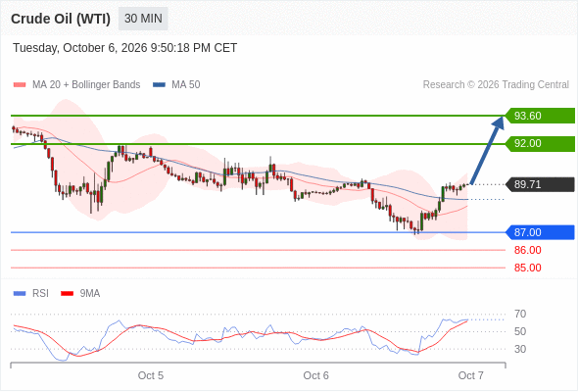Click the Crude Oil (WTI) title
578x392 pixels.
tap(61, 19)
